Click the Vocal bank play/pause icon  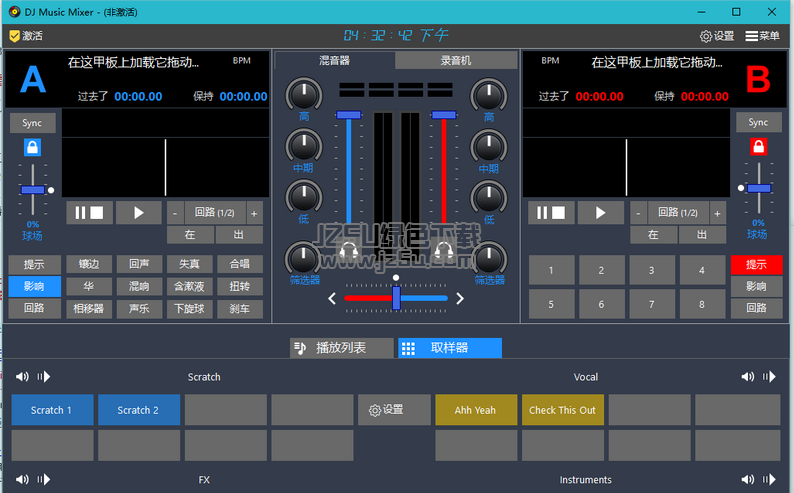click(x=769, y=377)
